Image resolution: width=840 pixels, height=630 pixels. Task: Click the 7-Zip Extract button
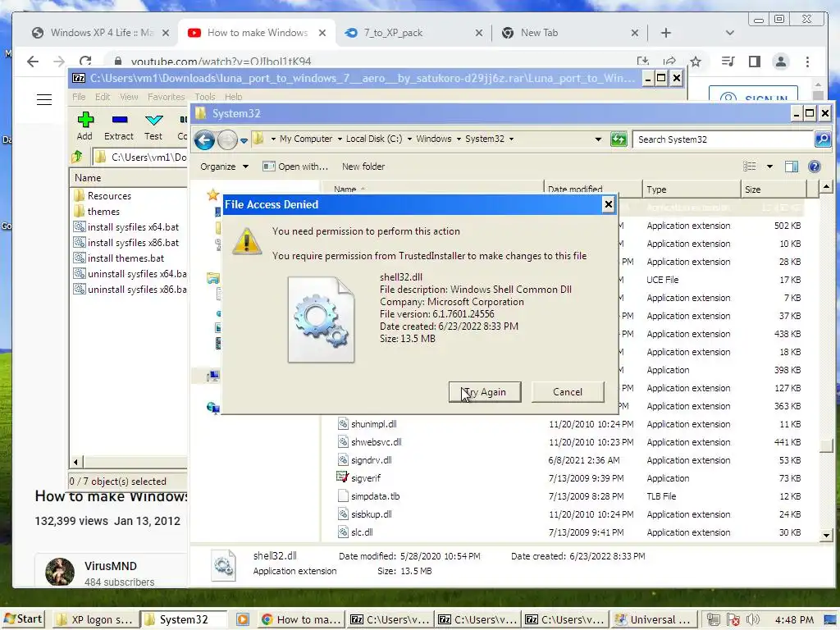(x=119, y=126)
